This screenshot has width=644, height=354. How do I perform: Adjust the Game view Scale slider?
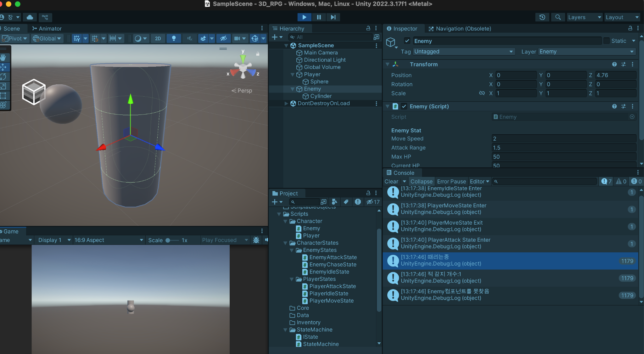[x=168, y=240]
